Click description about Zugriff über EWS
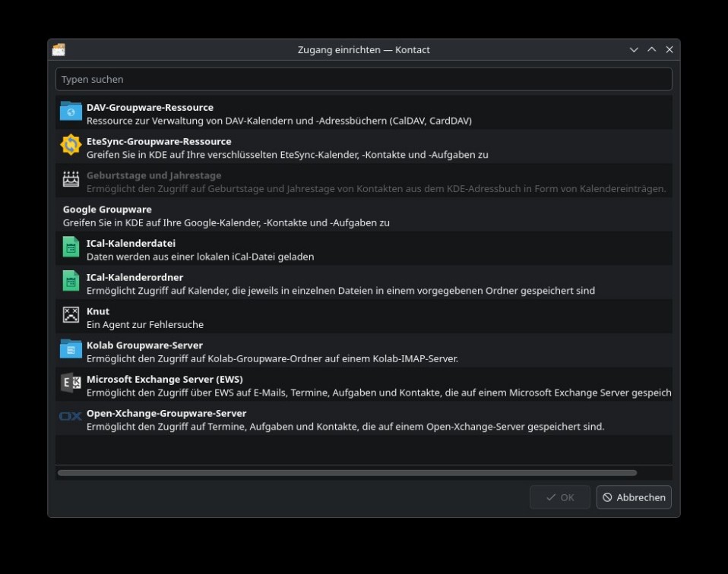Viewport: 728px width, 574px height. pyautogui.click(x=379, y=393)
